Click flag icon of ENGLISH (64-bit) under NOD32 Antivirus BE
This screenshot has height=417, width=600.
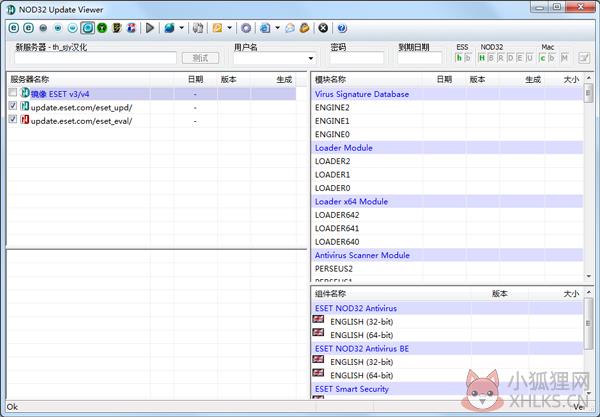click(318, 373)
